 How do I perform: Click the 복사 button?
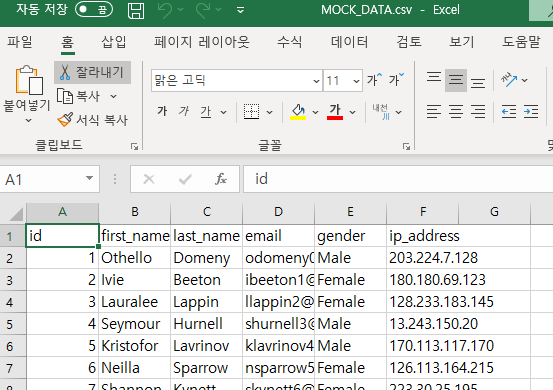[x=79, y=96]
